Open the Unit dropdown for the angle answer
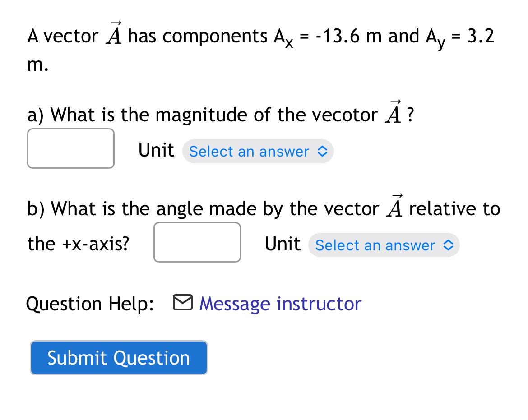Screen dimensions: 528x420 (x=384, y=245)
